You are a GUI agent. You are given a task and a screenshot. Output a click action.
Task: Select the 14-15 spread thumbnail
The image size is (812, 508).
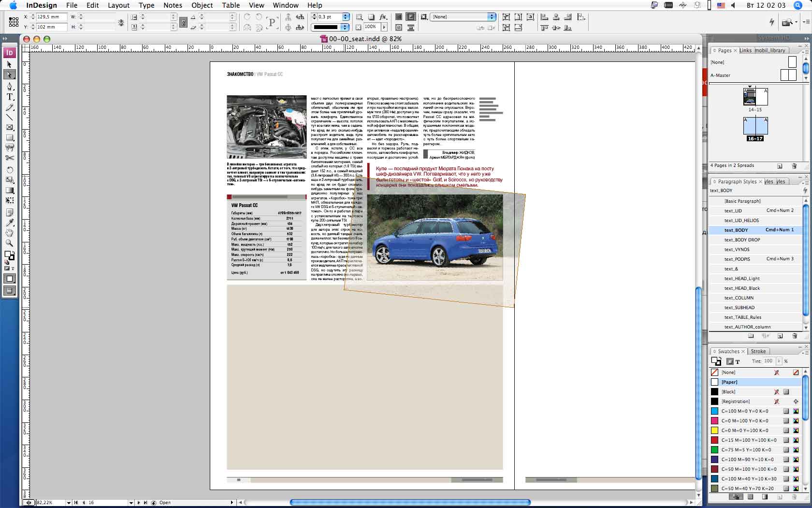click(x=755, y=97)
